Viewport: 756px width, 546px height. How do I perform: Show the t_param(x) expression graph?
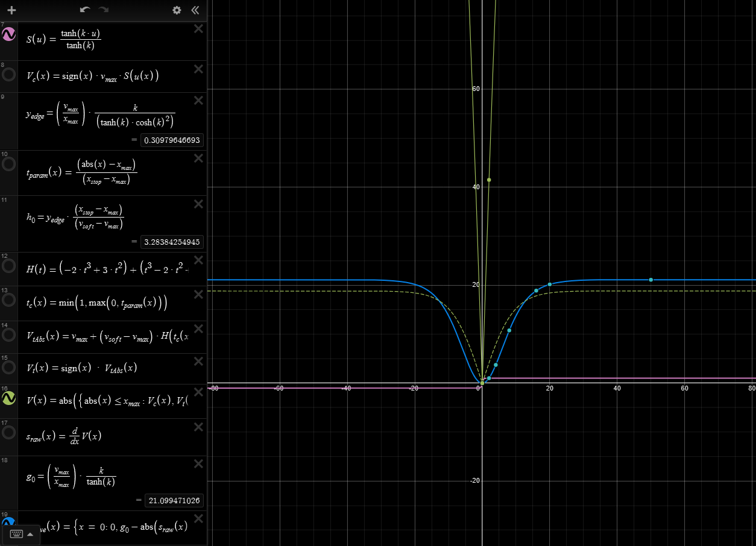(x=9, y=165)
